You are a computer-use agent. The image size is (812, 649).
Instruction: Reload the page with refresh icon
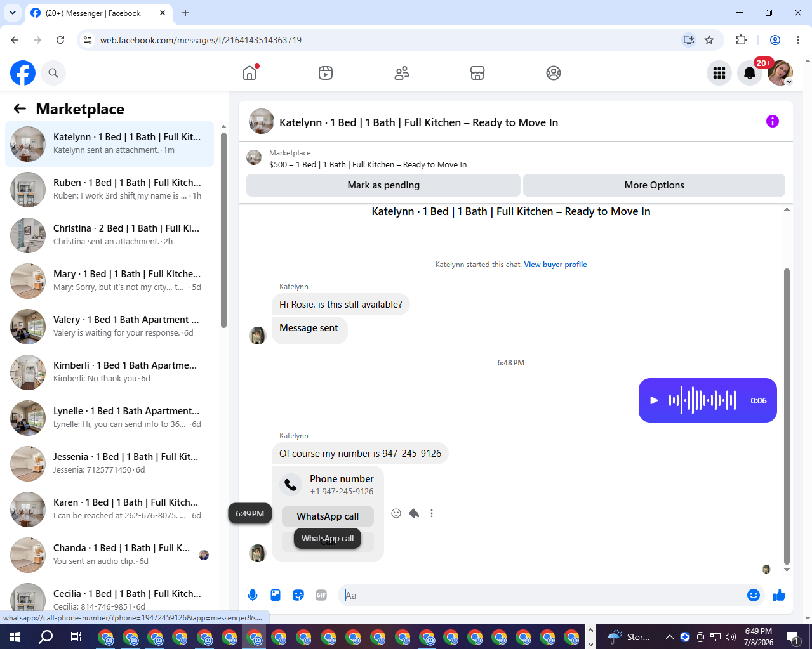click(60, 40)
